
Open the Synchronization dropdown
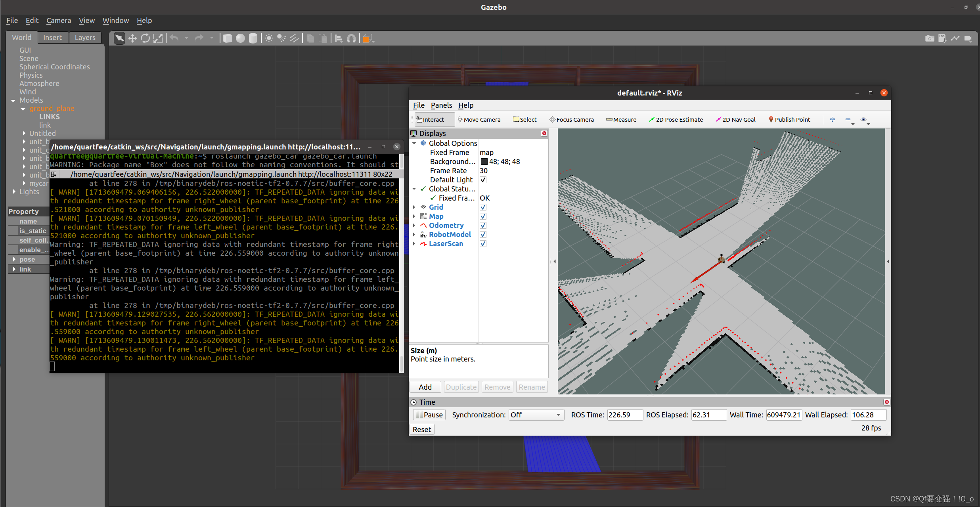pyautogui.click(x=536, y=415)
